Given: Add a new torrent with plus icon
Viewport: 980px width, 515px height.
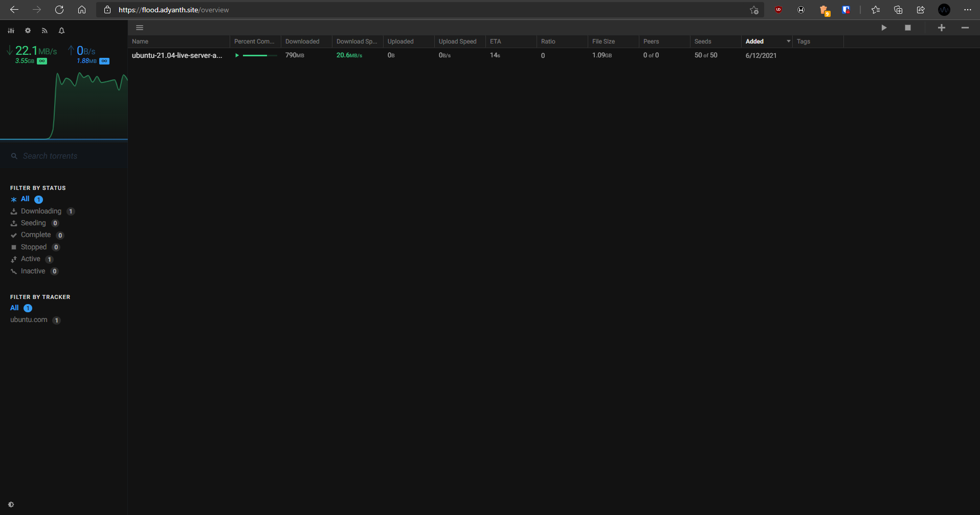Looking at the screenshot, I should click(941, 28).
